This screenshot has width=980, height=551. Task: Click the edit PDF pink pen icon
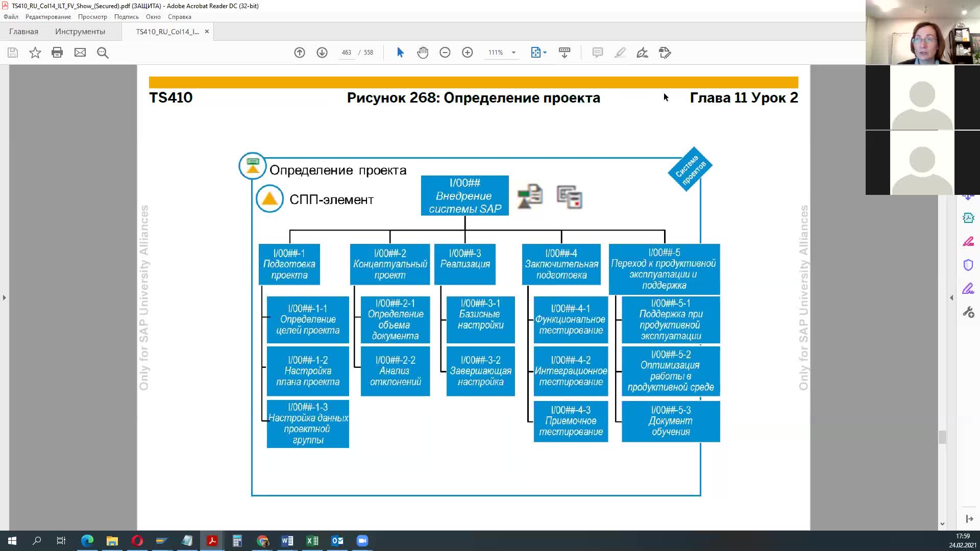tap(968, 242)
